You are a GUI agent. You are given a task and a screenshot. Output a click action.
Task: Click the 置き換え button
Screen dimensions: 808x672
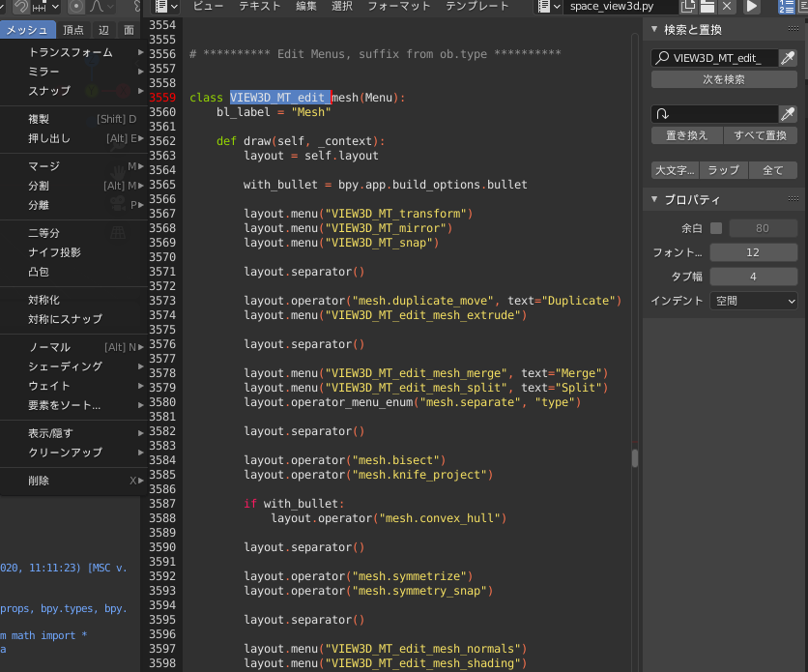tap(687, 135)
